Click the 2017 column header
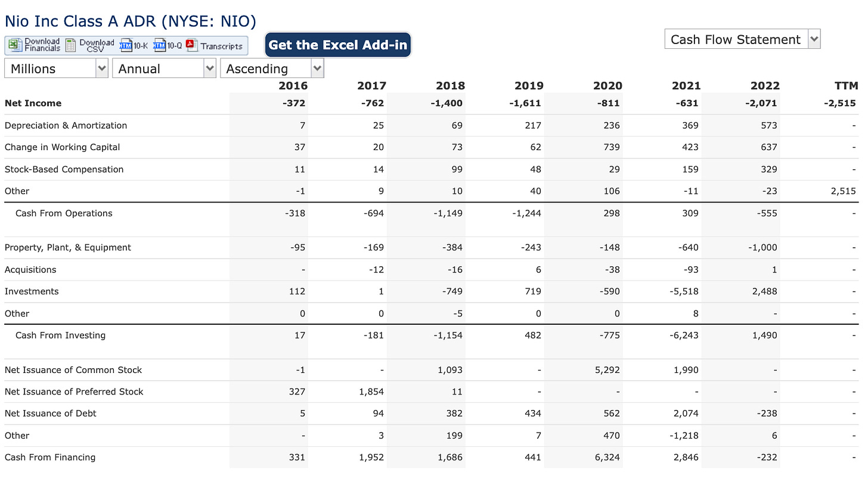Image resolution: width=868 pixels, height=488 pixels. click(371, 86)
